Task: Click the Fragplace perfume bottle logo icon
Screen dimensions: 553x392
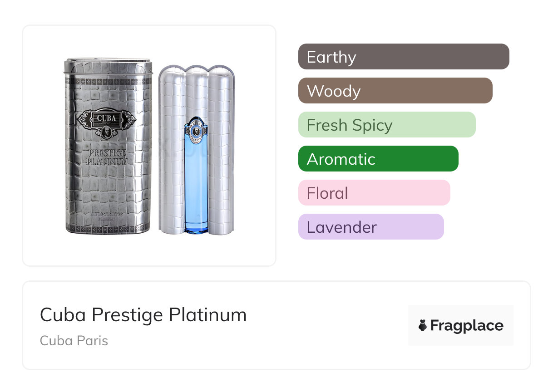Action: click(423, 326)
